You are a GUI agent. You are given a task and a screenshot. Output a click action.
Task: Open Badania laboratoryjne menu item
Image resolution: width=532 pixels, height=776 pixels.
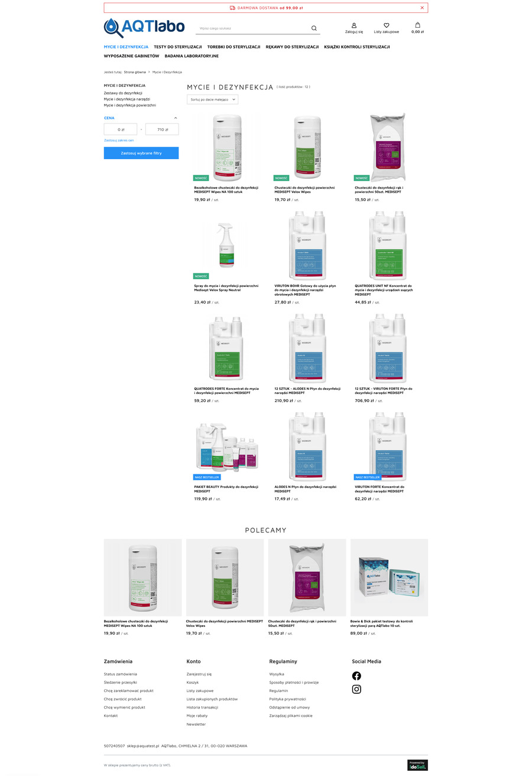(x=192, y=56)
